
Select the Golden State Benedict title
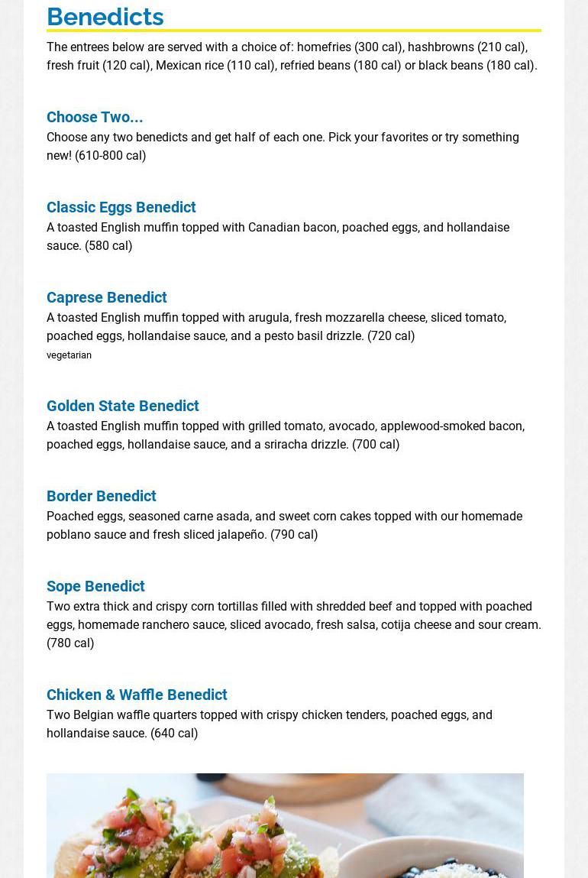pos(122,406)
